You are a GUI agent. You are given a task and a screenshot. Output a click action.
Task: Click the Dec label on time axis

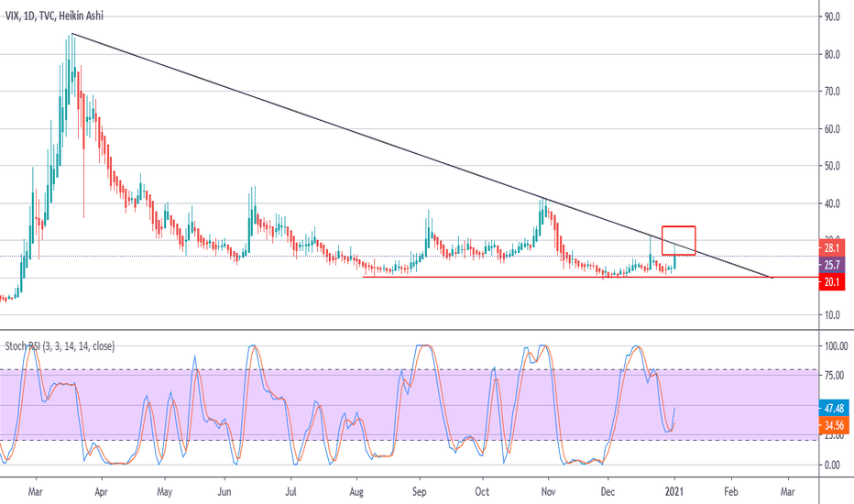(608, 491)
